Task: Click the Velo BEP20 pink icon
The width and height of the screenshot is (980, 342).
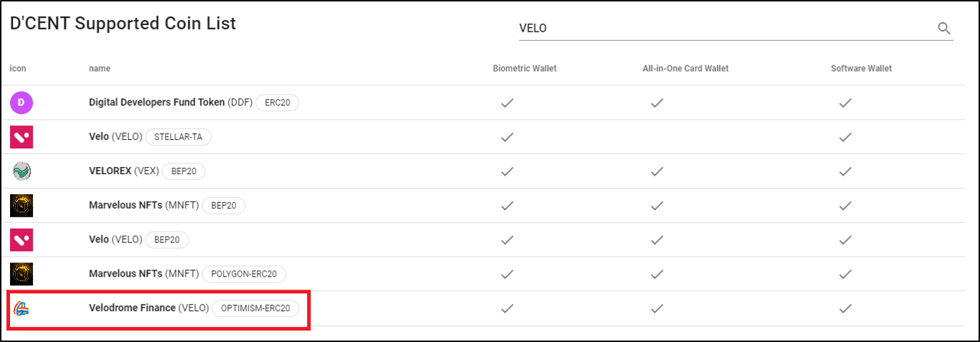Action: (x=21, y=240)
